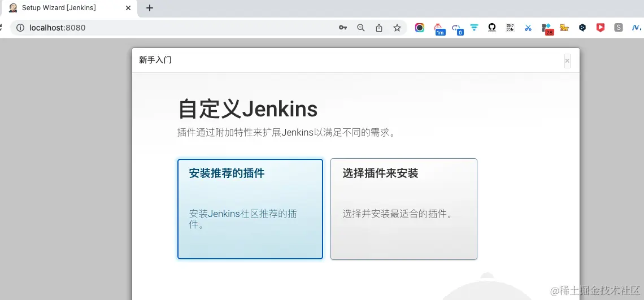Click the Jenkins favicon in the tab
The height and width of the screenshot is (300, 644).
point(13,8)
